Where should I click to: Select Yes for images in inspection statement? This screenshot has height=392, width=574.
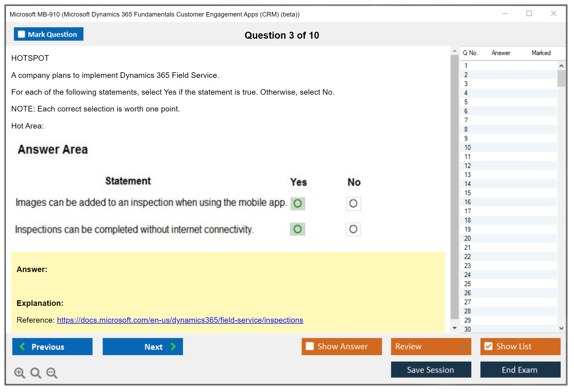[297, 204]
